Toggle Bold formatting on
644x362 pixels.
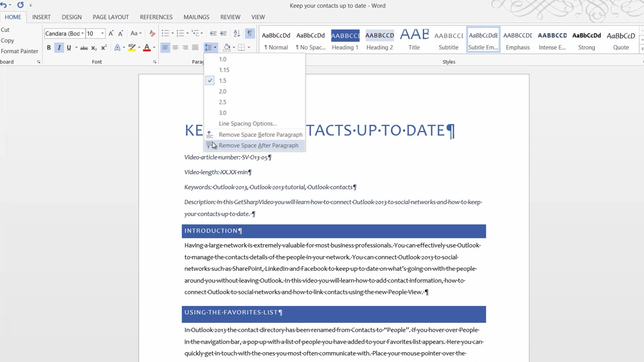[x=49, y=48]
